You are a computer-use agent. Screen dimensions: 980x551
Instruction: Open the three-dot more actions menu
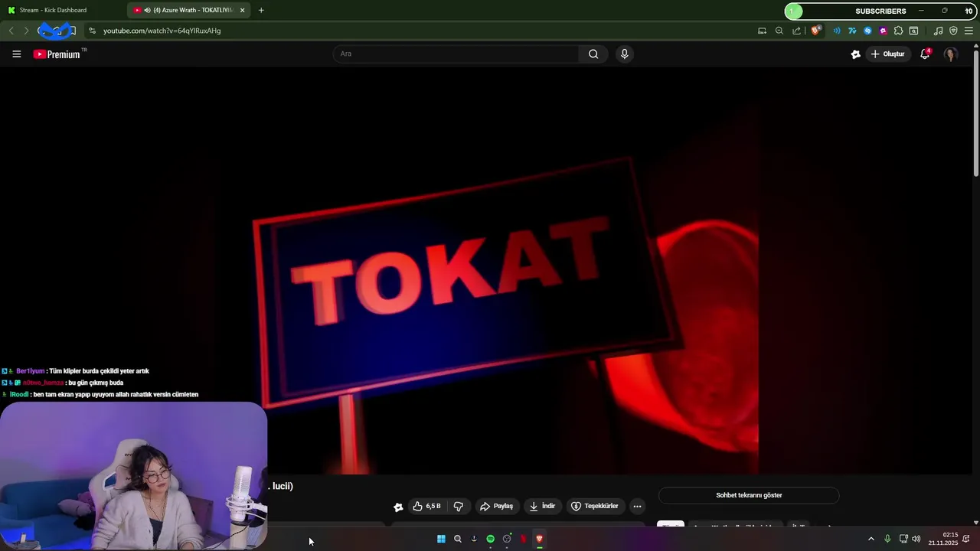(637, 506)
